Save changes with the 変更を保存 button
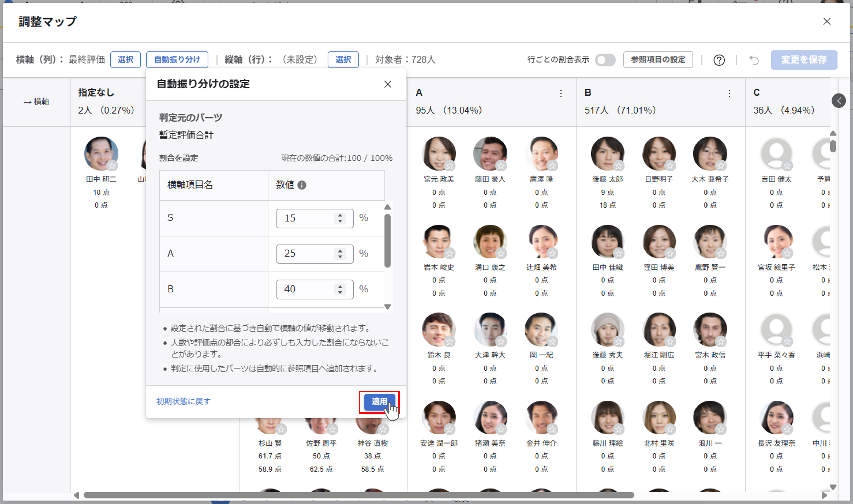The width and height of the screenshot is (853, 504). 804,60
